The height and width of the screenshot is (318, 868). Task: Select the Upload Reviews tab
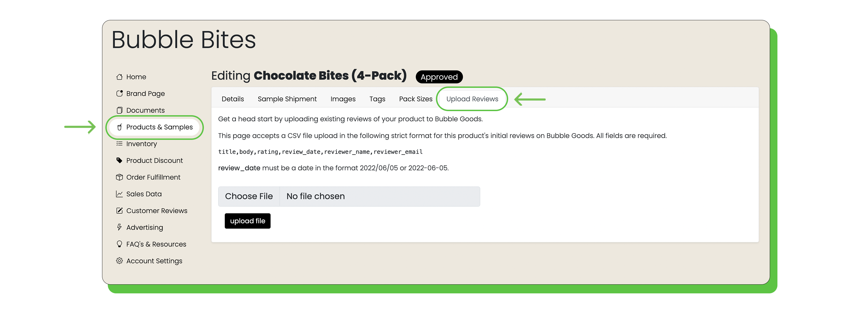[472, 99]
